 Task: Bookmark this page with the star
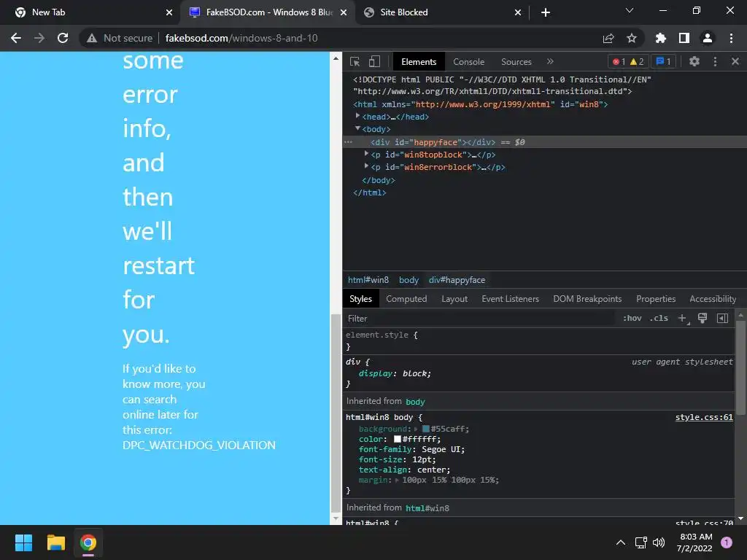coord(632,38)
